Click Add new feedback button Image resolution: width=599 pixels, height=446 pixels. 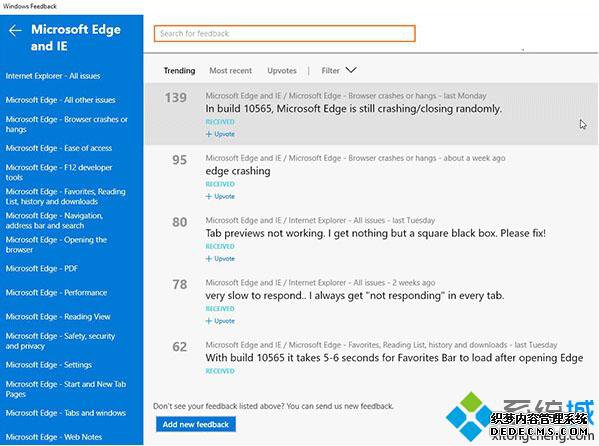(x=196, y=424)
